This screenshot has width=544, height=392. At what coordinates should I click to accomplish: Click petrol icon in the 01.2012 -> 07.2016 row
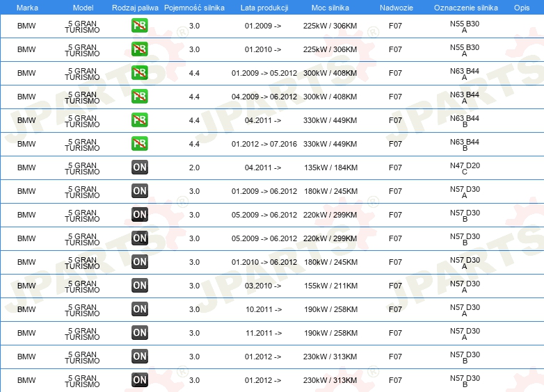click(139, 143)
